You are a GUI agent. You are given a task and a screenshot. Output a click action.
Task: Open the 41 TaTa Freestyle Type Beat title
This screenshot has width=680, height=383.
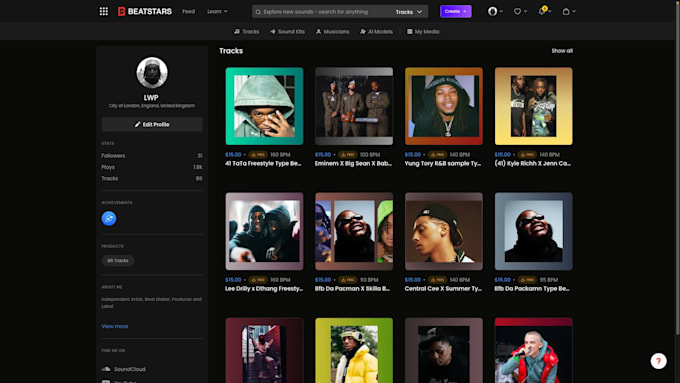[x=263, y=164]
